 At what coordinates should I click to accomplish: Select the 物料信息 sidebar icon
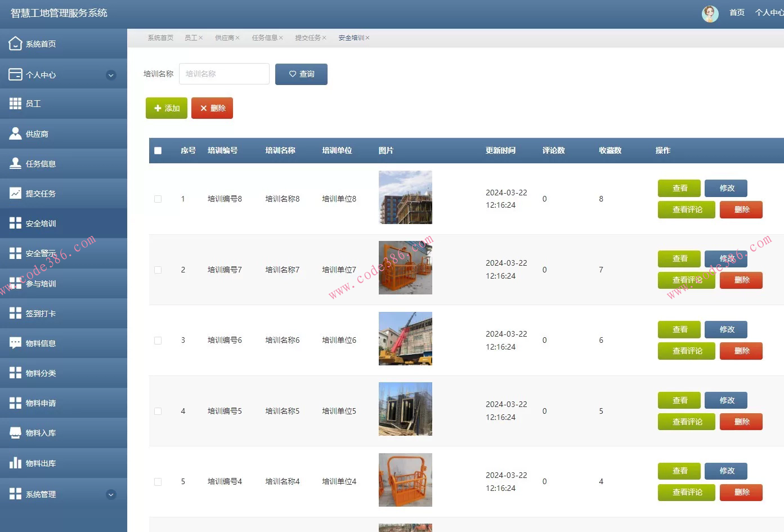click(15, 343)
